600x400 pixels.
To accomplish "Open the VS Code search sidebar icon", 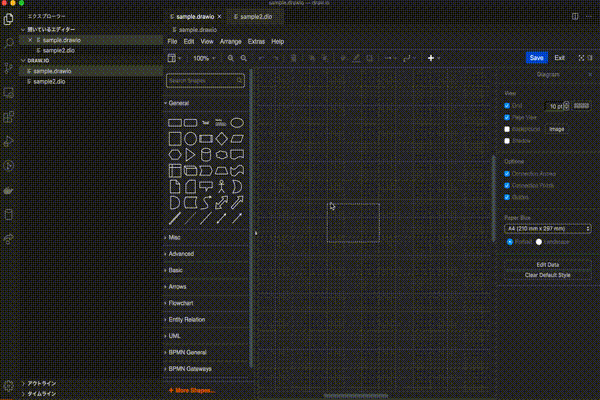I will pos(9,43).
